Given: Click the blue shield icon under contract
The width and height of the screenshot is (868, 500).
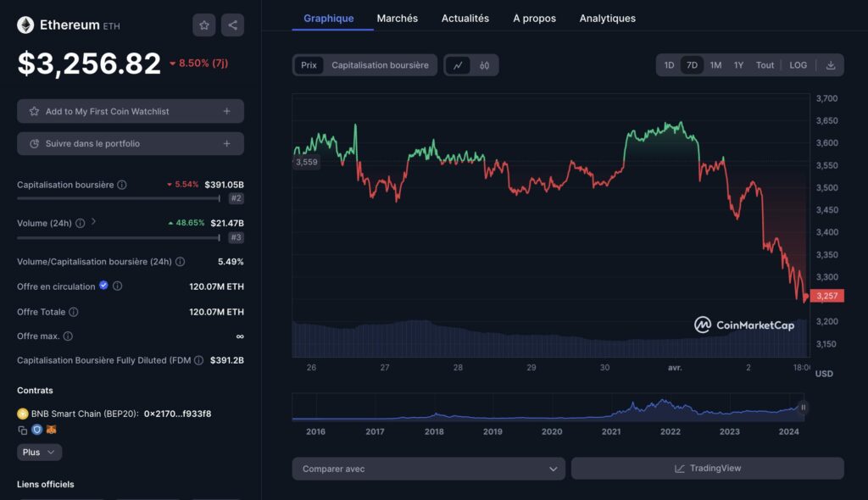Looking at the screenshot, I should [x=36, y=430].
